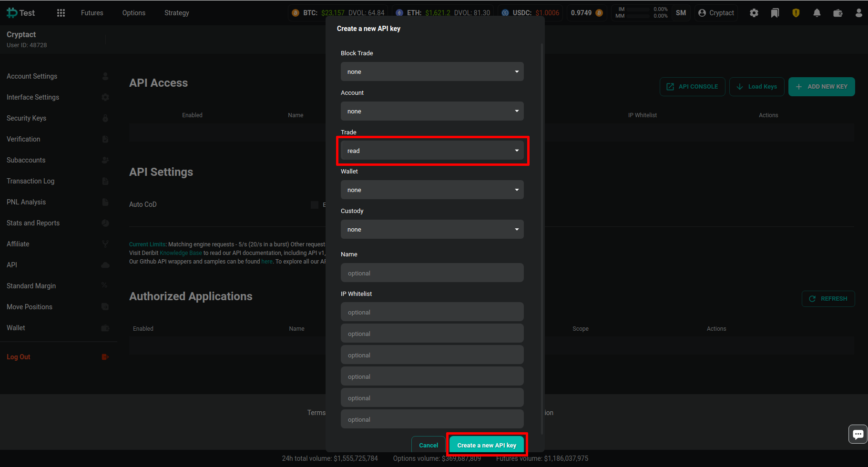868x467 pixels.
Task: Click the Standard Margin percent icon
Action: point(104,285)
